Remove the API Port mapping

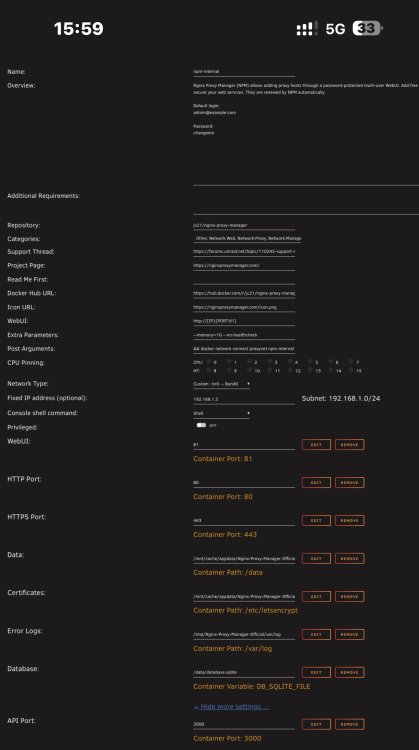click(350, 724)
